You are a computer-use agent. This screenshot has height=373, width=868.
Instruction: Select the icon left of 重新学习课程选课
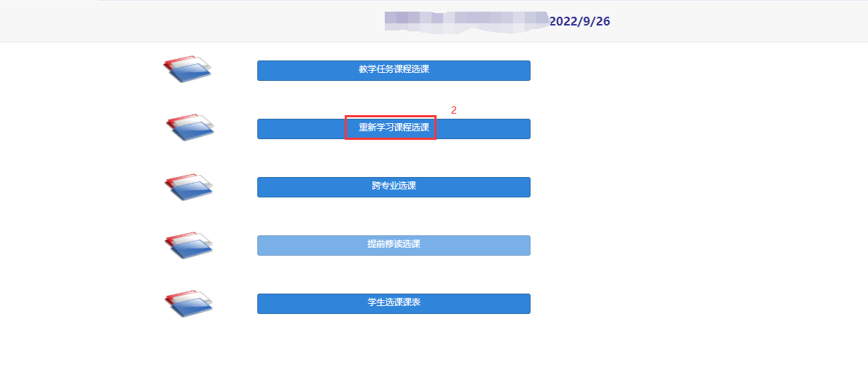pyautogui.click(x=190, y=127)
